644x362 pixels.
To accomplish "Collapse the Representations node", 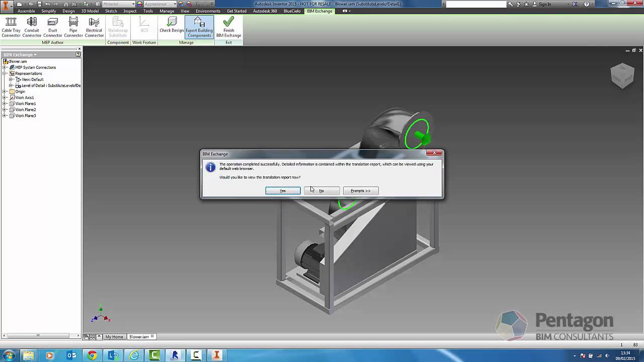I will [x=5, y=73].
